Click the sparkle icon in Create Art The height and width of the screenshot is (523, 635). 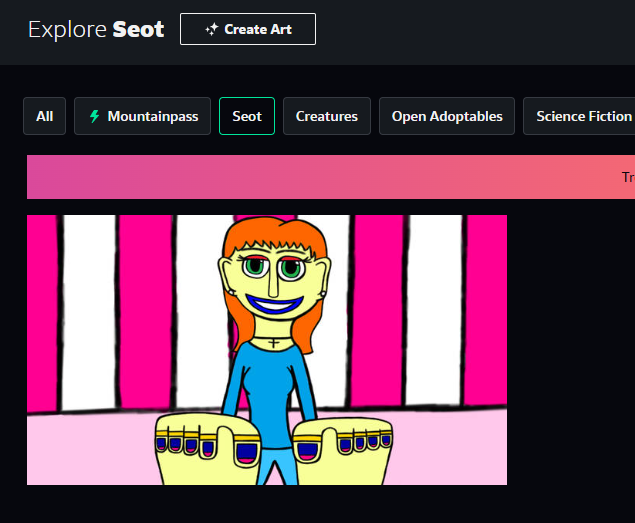click(211, 29)
